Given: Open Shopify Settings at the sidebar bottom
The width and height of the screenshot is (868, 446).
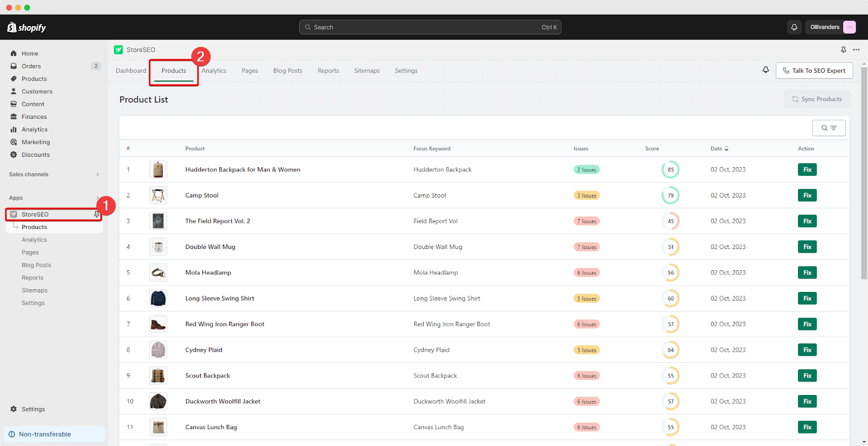Looking at the screenshot, I should (x=33, y=409).
